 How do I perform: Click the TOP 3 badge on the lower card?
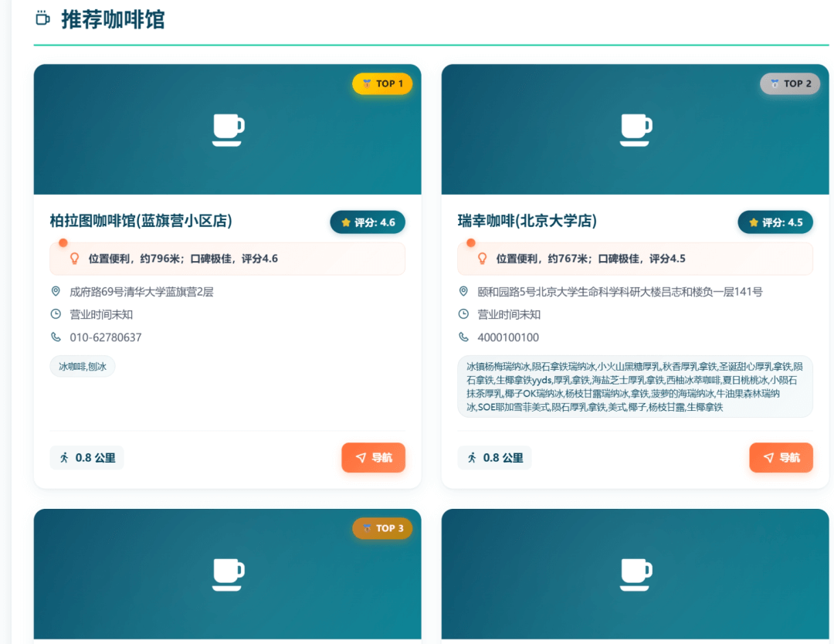tap(382, 528)
